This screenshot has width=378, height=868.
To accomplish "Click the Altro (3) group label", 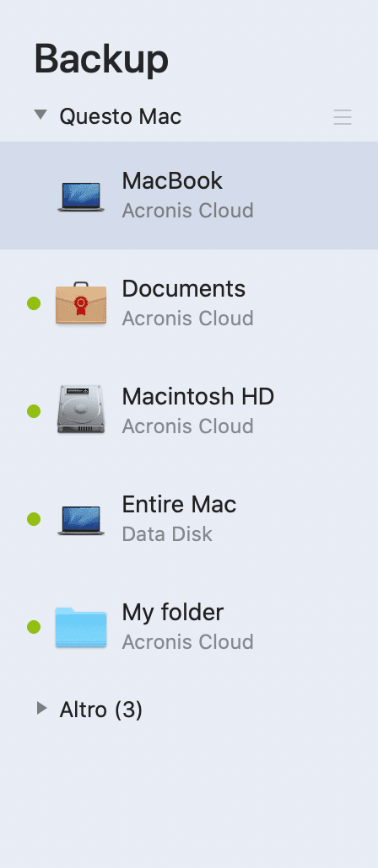I will coord(101,710).
